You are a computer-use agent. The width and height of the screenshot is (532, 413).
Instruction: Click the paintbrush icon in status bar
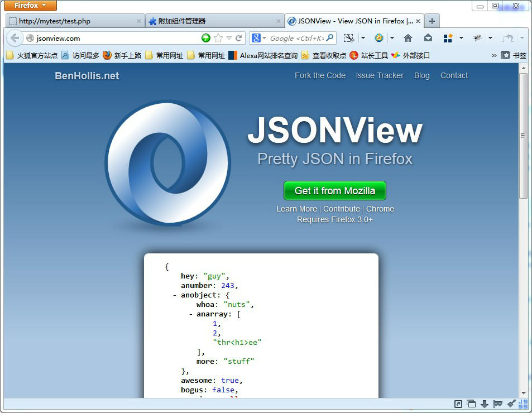pyautogui.click(x=511, y=404)
